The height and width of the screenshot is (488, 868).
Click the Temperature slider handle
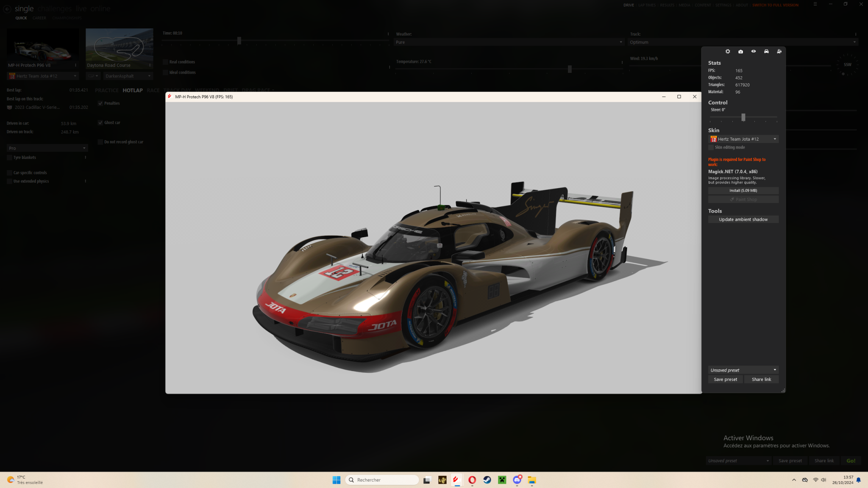click(x=570, y=69)
